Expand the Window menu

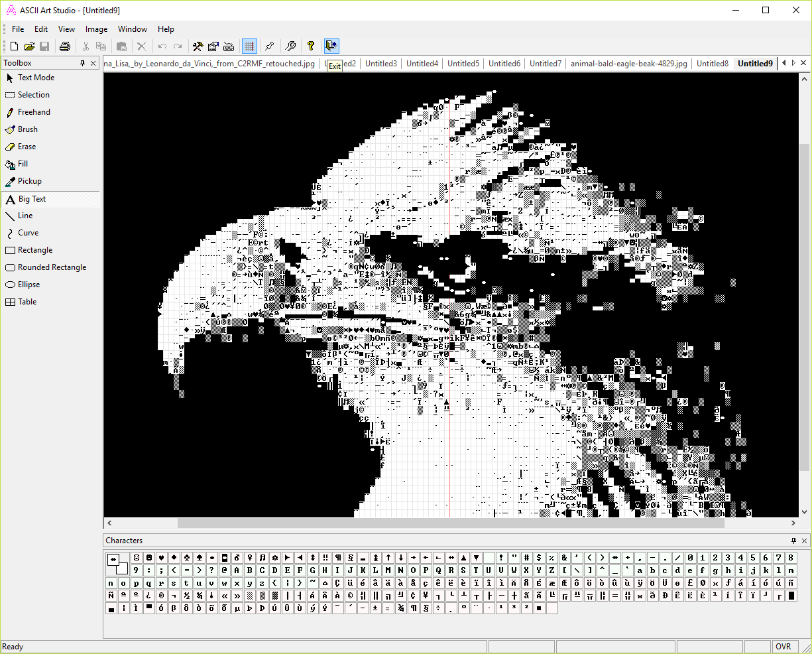133,29
